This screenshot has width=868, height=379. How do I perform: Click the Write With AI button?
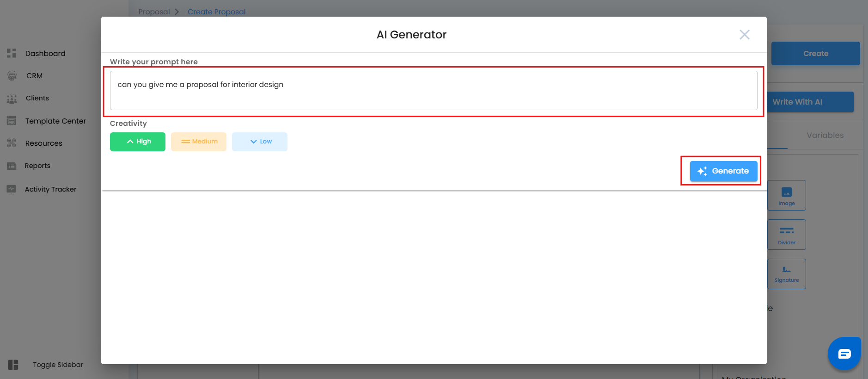811,102
